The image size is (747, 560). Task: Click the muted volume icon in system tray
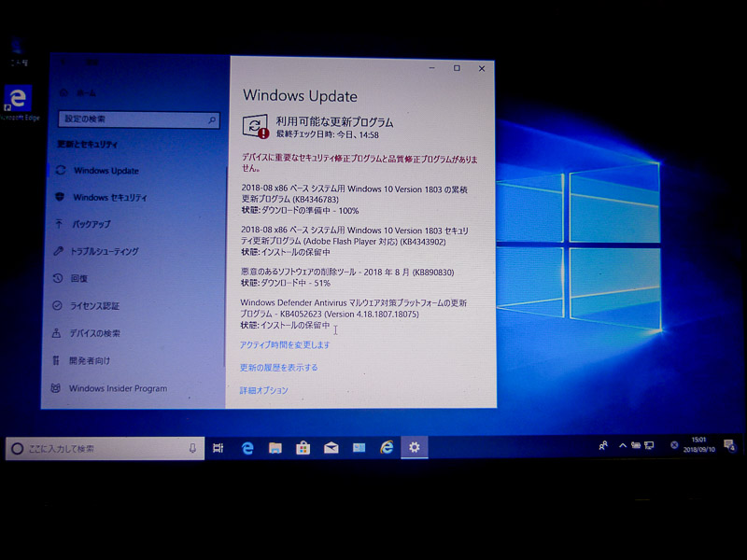coord(673,445)
